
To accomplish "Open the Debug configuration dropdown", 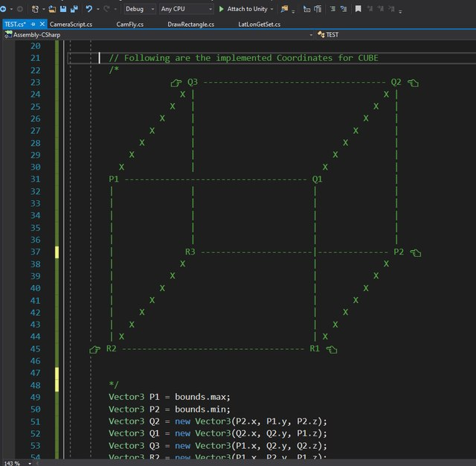I will pyautogui.click(x=139, y=9).
